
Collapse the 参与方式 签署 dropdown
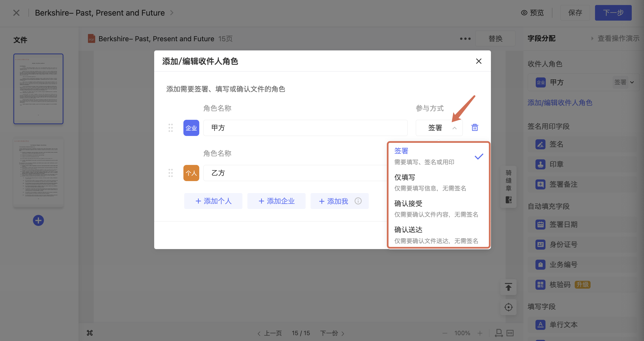tap(439, 128)
